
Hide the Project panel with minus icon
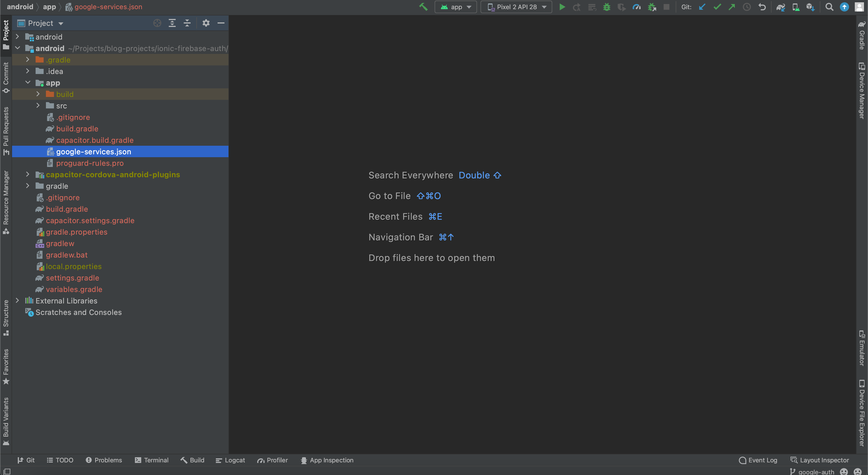(221, 23)
